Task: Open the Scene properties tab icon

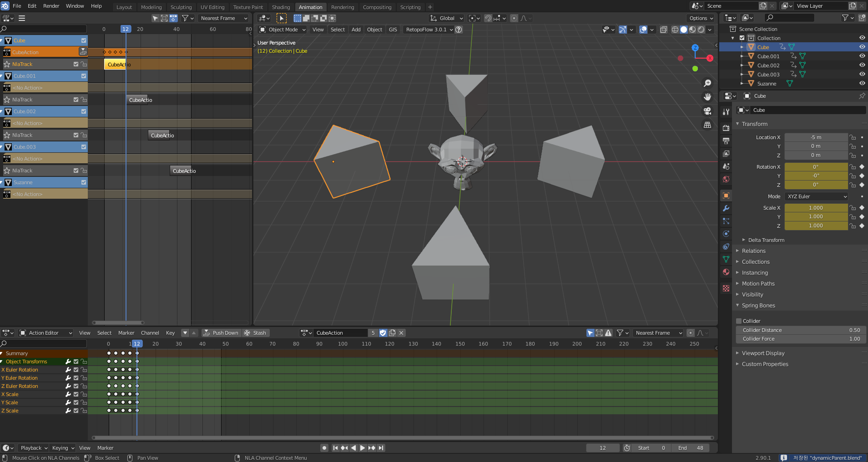Action: tap(726, 166)
